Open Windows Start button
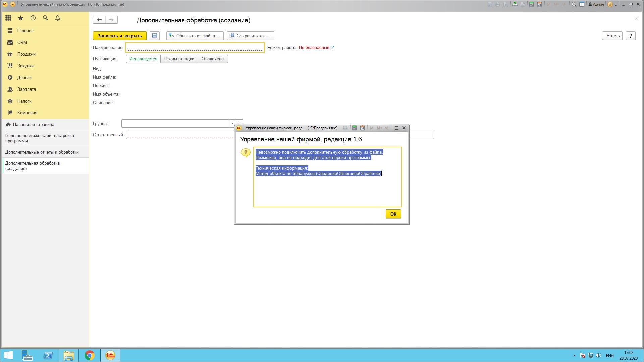Screen dimensions: 644x362 click(x=8, y=355)
